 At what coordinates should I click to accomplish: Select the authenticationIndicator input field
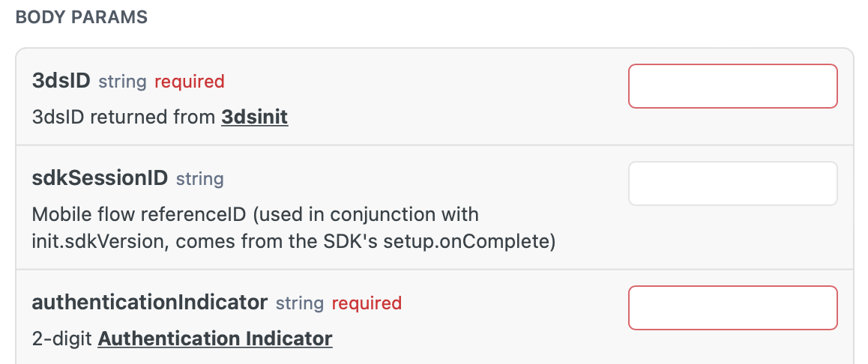(x=732, y=308)
